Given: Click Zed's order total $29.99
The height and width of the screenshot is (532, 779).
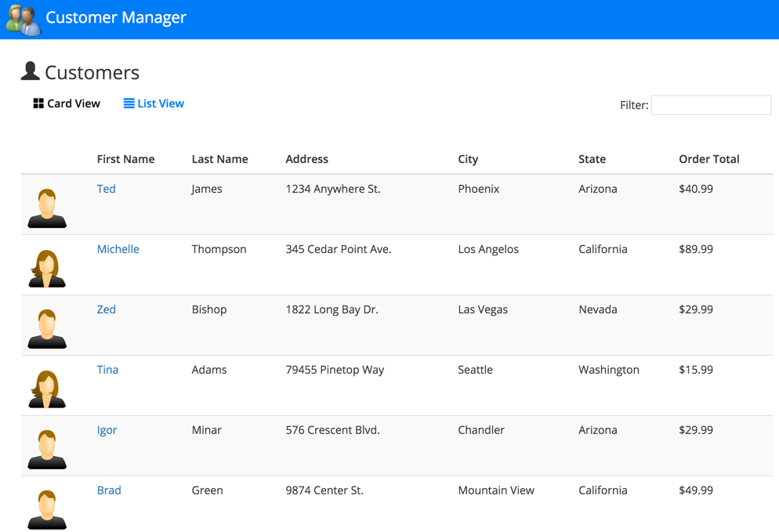Looking at the screenshot, I should (696, 309).
